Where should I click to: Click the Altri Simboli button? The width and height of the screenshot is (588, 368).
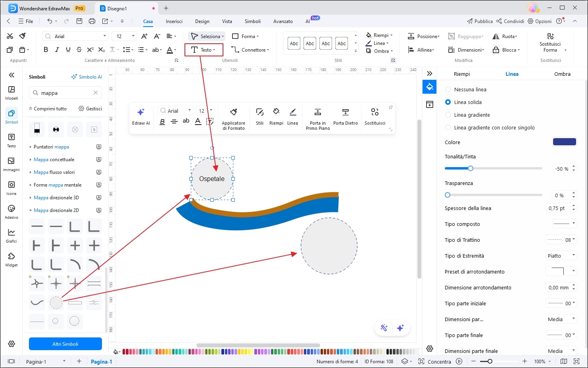coord(65,344)
